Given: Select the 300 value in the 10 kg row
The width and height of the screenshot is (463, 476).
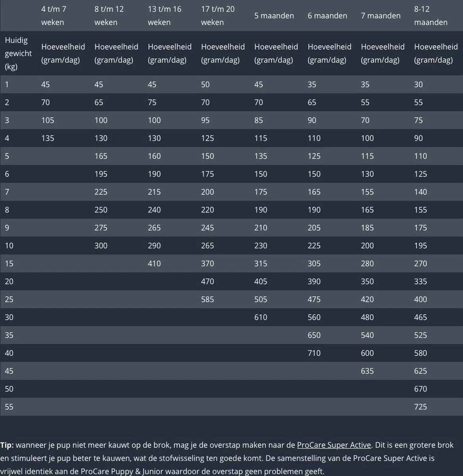Looking at the screenshot, I should pos(101,246).
